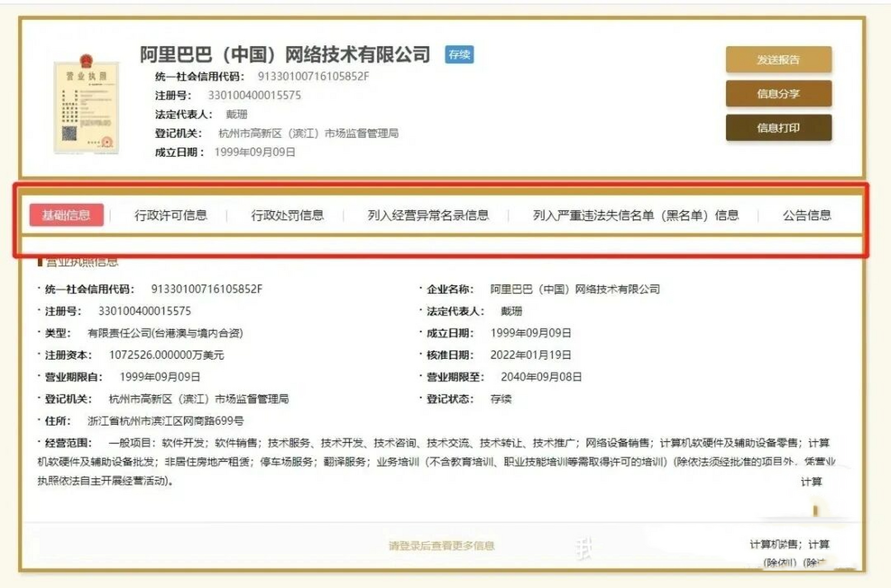Click the 发送报告 button
The height and width of the screenshot is (588, 891).
[778, 60]
